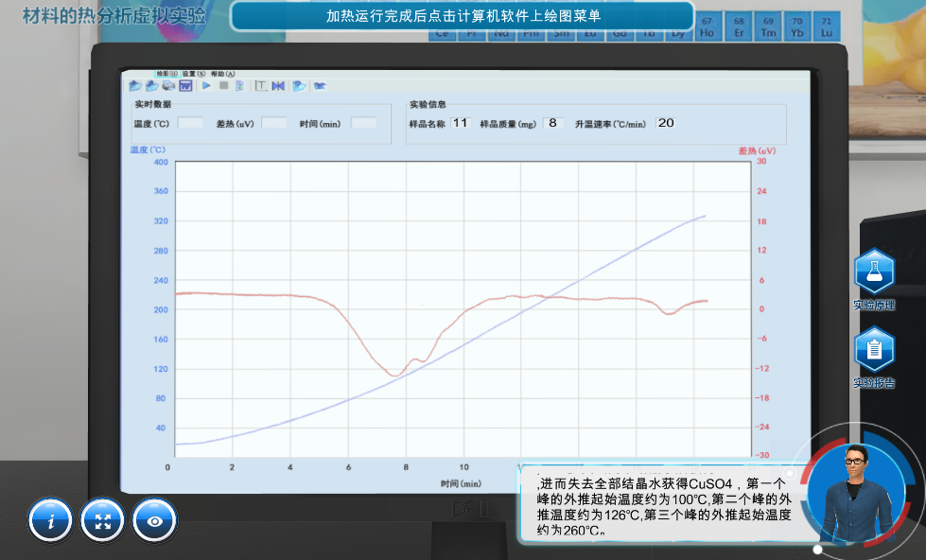The width and height of the screenshot is (926, 560).
Task: Open the 绘图 menu
Action: (x=166, y=74)
